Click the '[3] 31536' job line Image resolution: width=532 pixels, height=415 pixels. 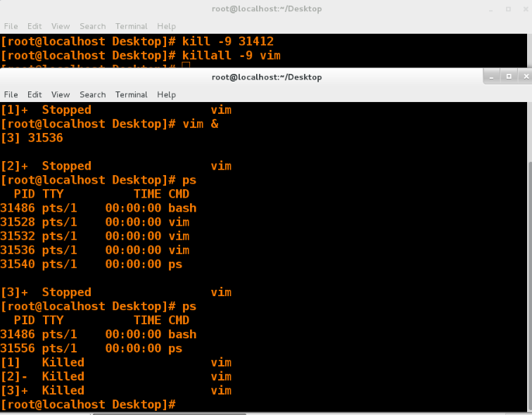coord(32,138)
